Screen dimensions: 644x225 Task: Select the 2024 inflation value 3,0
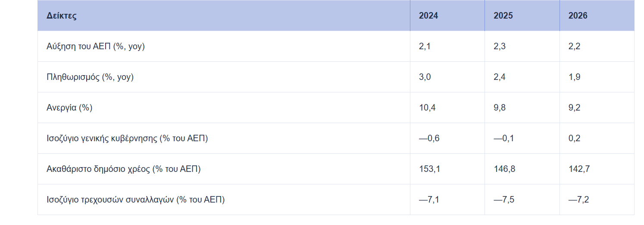425,77
